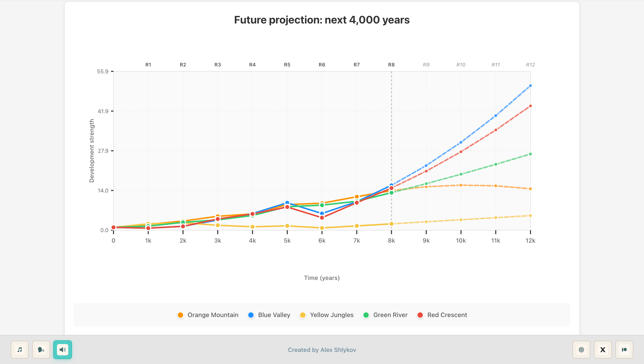Toggle the background music button

[x=19, y=349]
